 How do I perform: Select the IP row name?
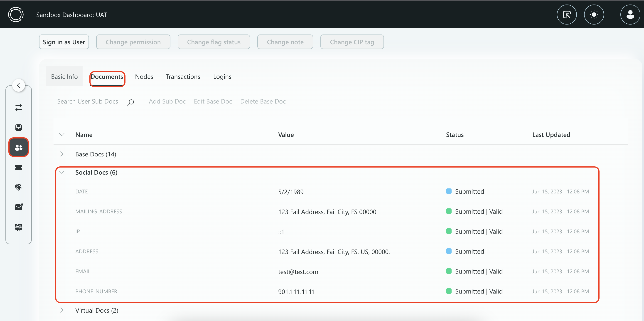(x=78, y=231)
